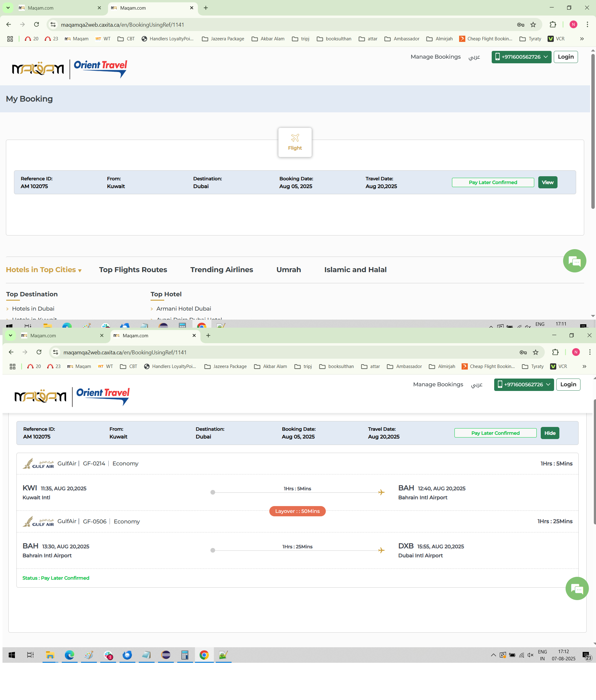Screen dimensions: 596x700
Task: Open Chrome's three-dot menu
Action: tap(587, 25)
